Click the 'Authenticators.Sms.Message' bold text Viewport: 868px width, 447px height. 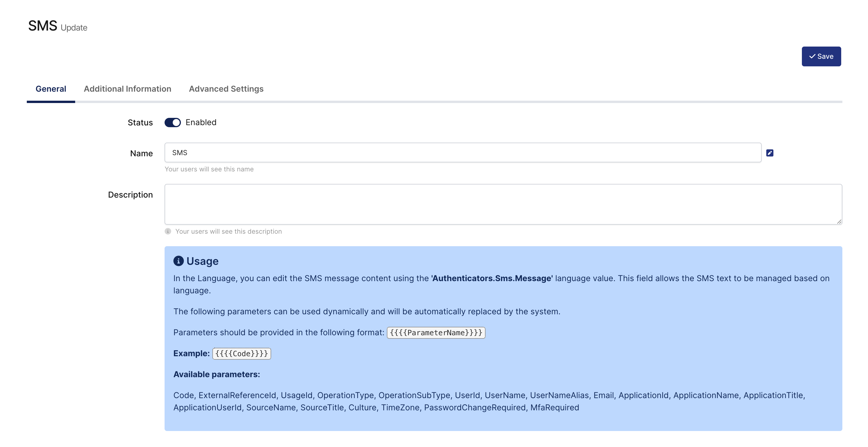[x=492, y=279]
